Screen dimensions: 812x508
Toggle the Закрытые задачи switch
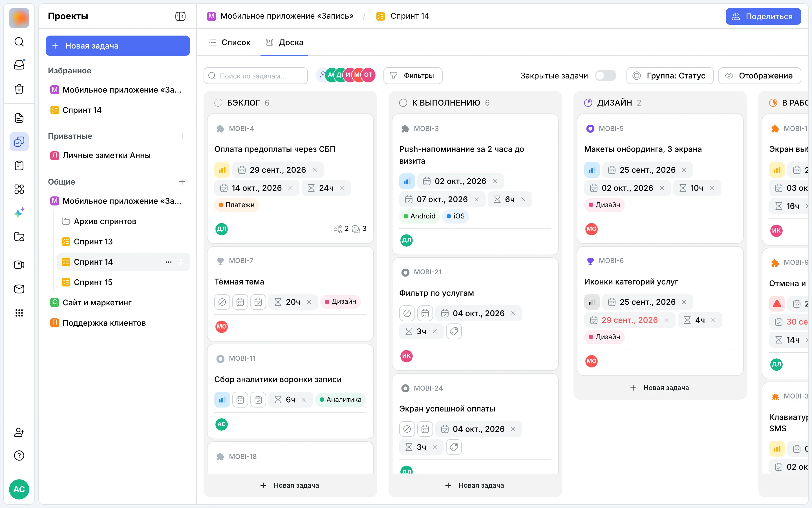605,76
